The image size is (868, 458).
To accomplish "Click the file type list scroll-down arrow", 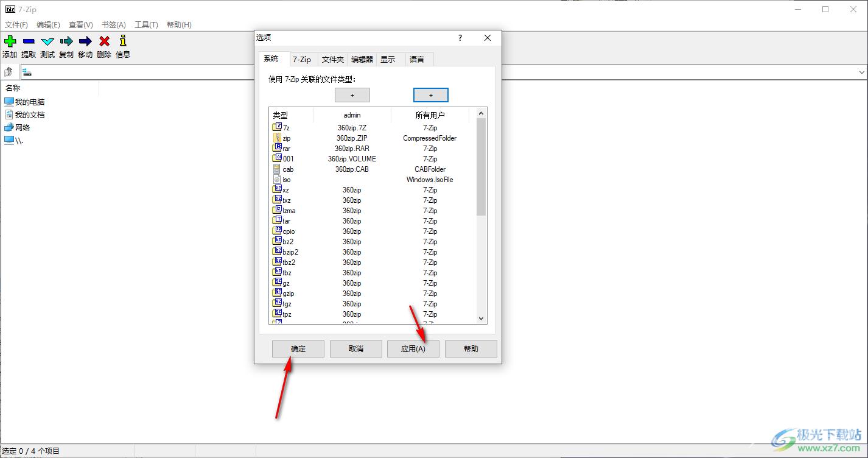I will [481, 319].
